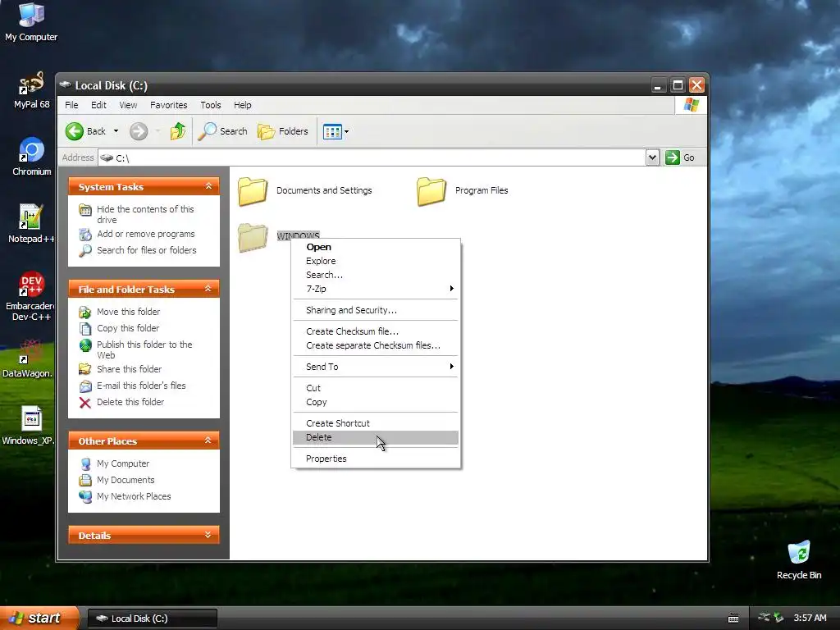Screen dimensions: 840x630
Task: Open the View menu
Action: pyautogui.click(x=128, y=105)
